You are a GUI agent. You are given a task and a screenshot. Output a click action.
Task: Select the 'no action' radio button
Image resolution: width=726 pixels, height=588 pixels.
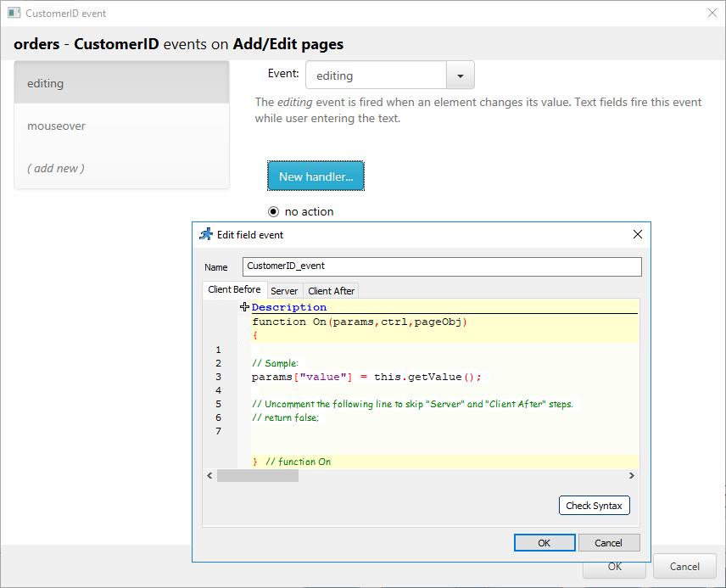click(273, 211)
